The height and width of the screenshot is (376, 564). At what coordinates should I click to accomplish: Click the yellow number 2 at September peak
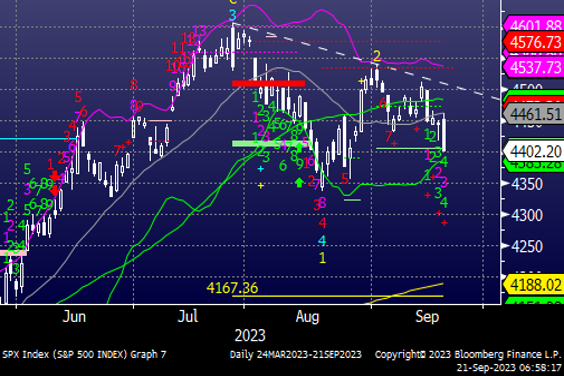[377, 56]
